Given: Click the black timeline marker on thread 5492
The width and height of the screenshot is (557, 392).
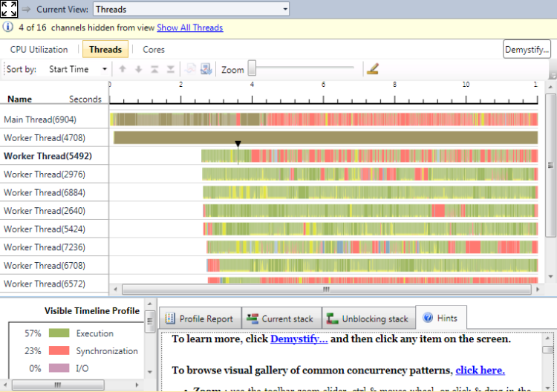Looking at the screenshot, I should coord(238,143).
